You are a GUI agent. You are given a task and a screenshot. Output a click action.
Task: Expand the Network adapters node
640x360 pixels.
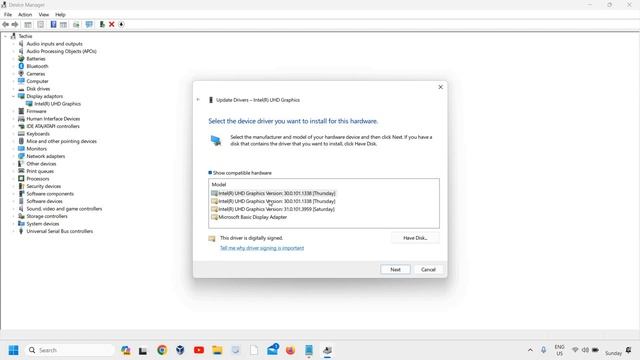[13, 156]
